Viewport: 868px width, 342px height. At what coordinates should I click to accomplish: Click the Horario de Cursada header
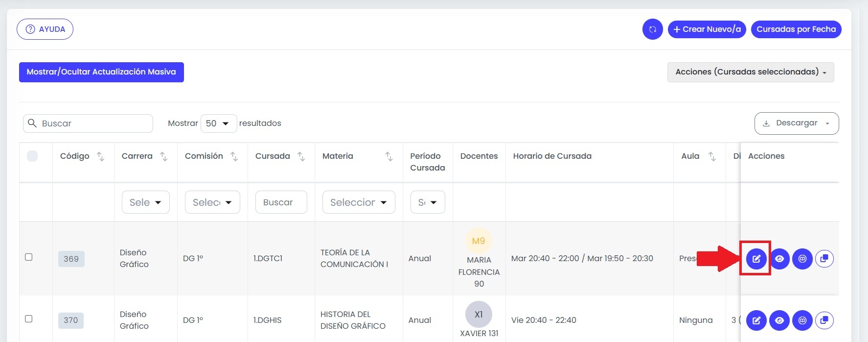click(552, 156)
